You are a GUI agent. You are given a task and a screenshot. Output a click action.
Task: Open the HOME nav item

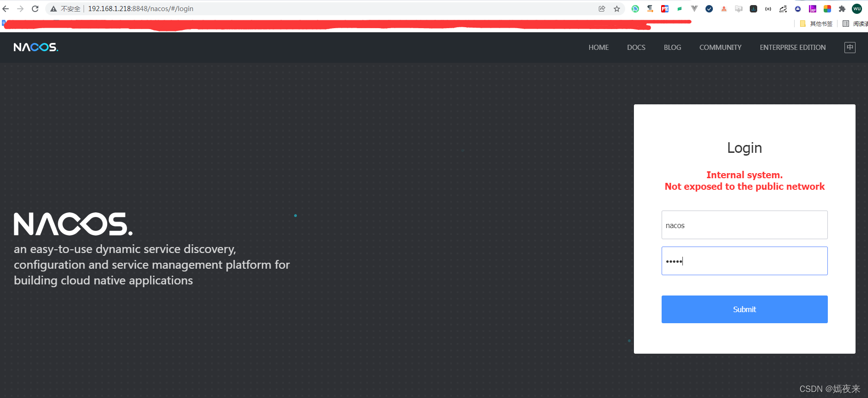[598, 47]
